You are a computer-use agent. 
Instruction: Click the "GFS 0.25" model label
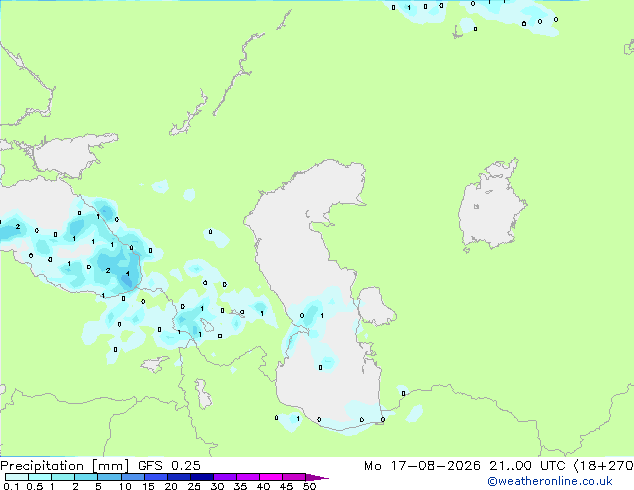pos(169,466)
